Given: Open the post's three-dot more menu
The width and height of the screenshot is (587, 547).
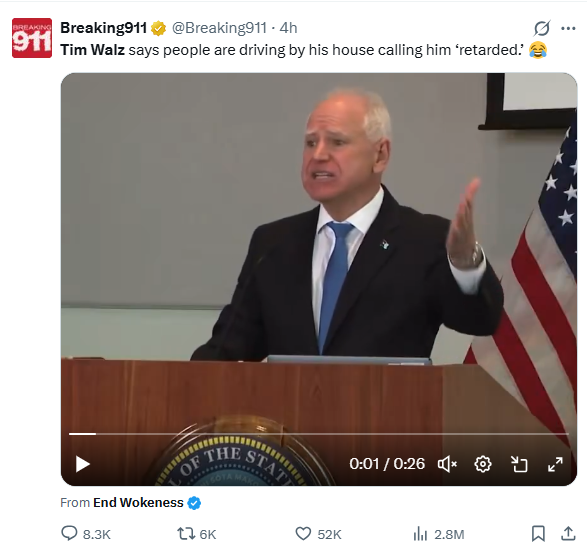Looking at the screenshot, I should 568,28.
